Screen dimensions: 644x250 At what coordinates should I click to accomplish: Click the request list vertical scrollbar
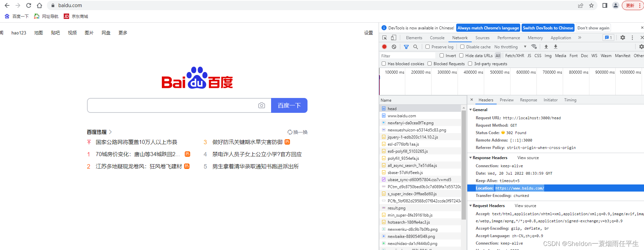pyautogui.click(x=464, y=166)
